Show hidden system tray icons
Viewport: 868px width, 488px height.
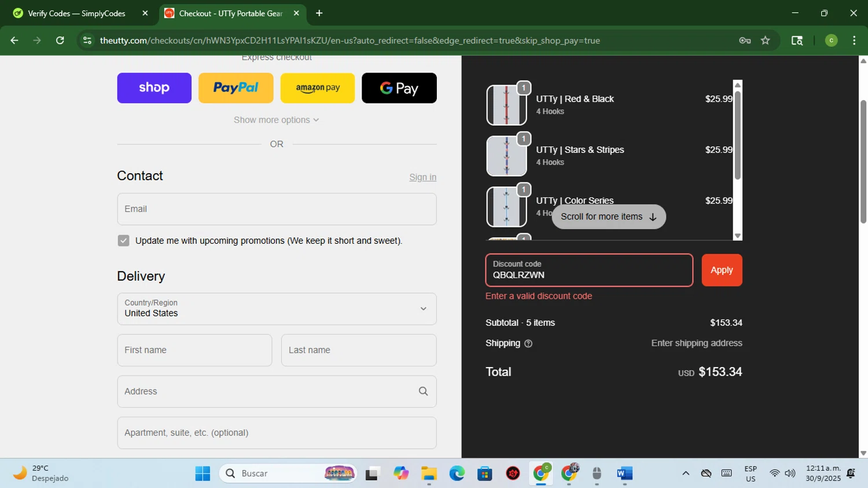[x=686, y=474]
